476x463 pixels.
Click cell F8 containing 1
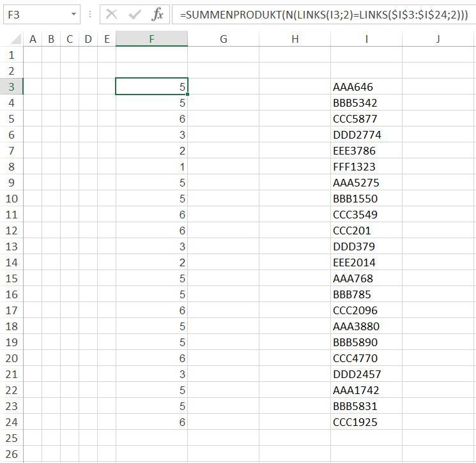tap(151, 167)
